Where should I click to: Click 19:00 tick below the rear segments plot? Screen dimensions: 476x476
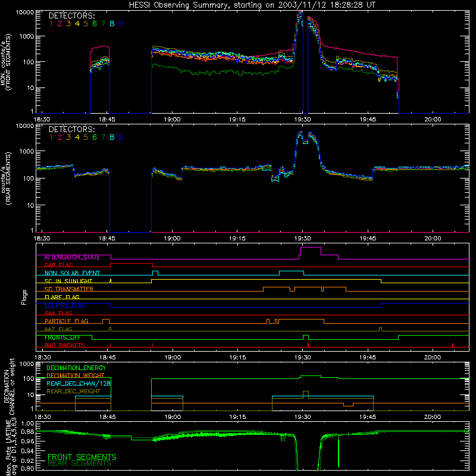pyautogui.click(x=172, y=239)
